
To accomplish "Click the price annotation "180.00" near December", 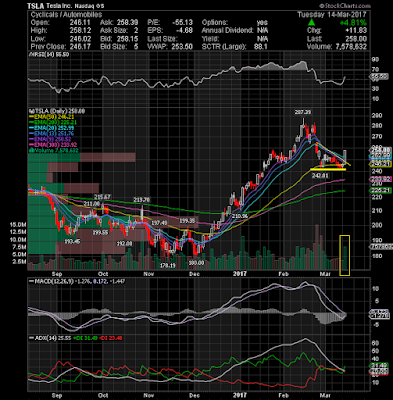I will tap(196, 263).
